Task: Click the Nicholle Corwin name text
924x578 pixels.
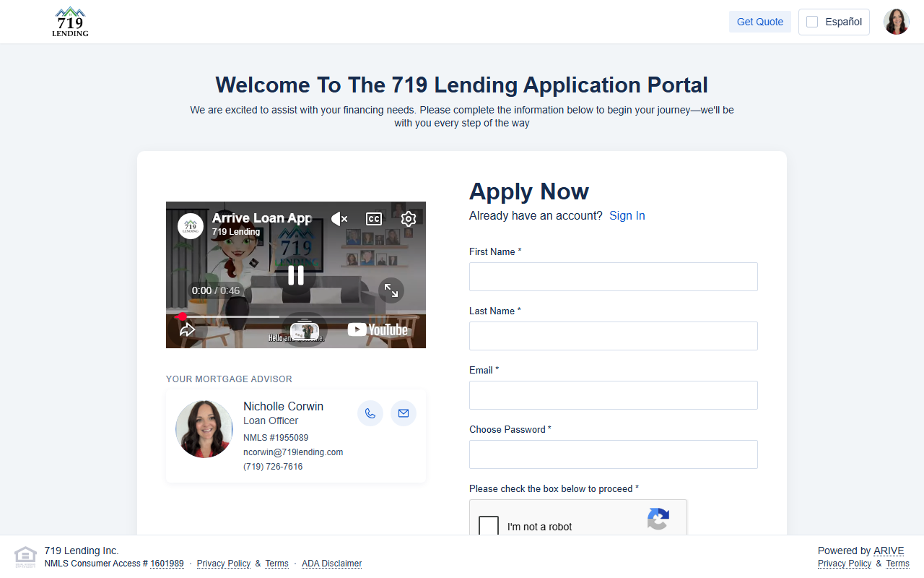Action: pos(283,406)
